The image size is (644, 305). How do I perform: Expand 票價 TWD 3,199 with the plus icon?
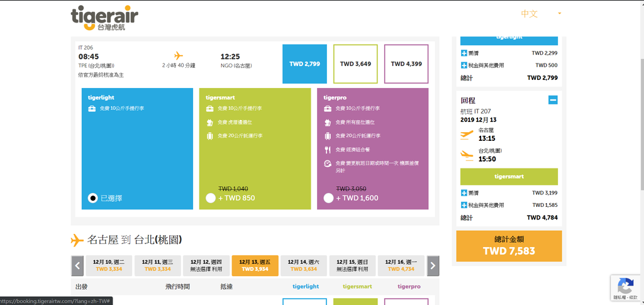(464, 193)
